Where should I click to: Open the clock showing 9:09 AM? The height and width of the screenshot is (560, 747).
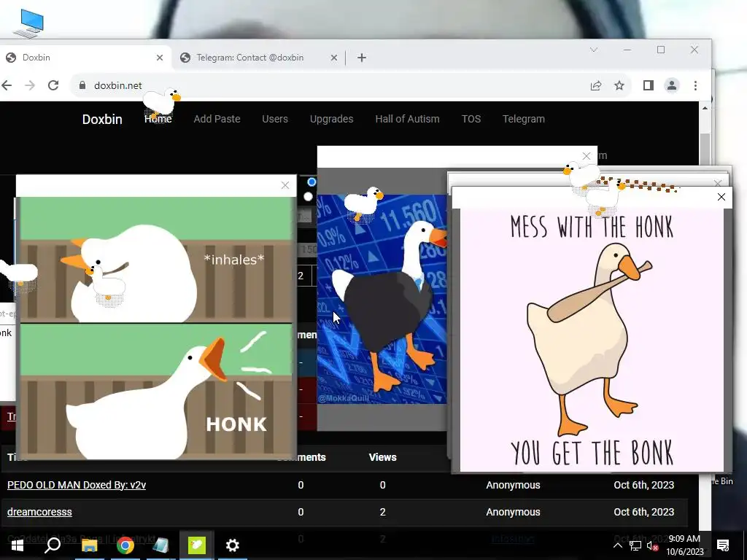pos(684,545)
